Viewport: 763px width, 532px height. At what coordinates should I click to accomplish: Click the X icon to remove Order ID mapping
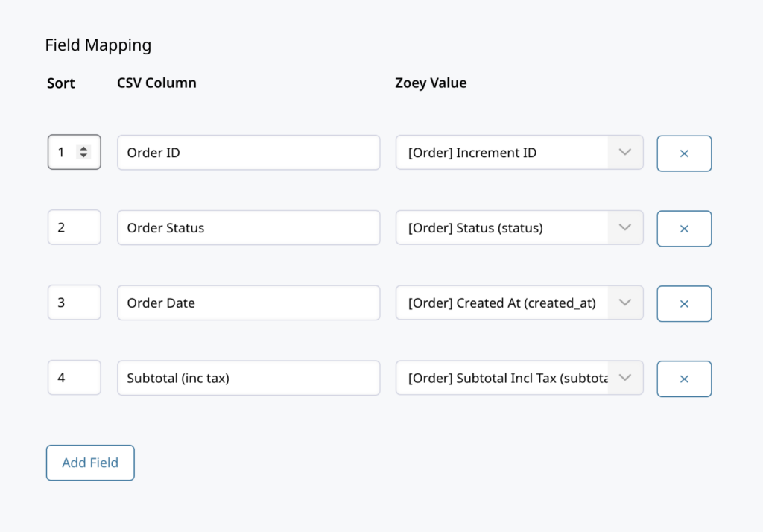pyautogui.click(x=684, y=153)
